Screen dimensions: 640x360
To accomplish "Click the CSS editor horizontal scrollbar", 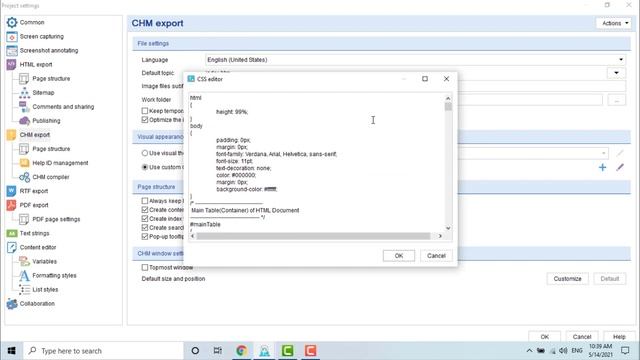I will tap(313, 236).
